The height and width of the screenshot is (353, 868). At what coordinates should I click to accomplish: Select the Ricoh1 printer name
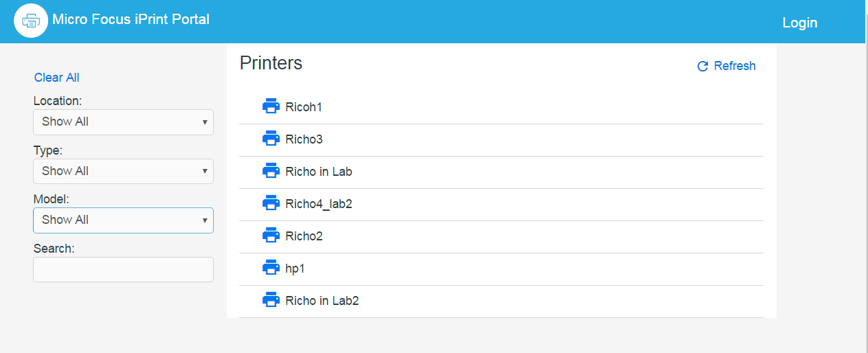[x=304, y=107]
